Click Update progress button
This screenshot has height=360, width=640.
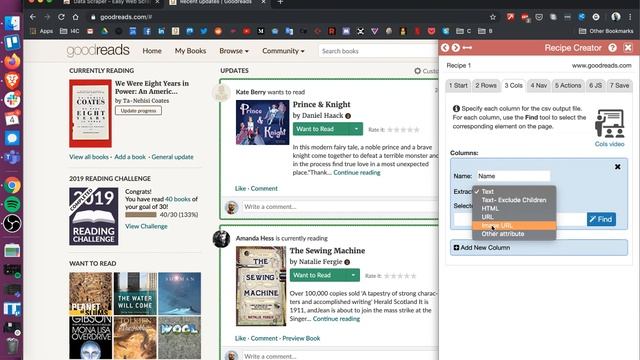[x=138, y=111]
